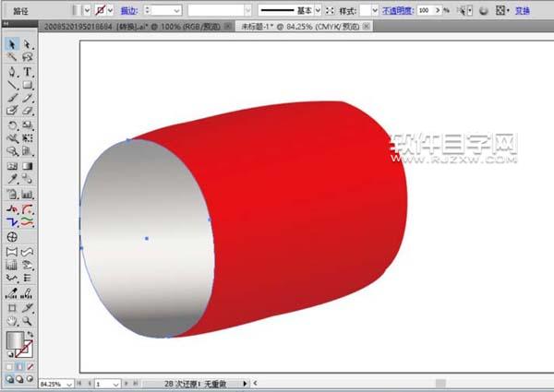Expand the opacity slider arrow

point(438,10)
